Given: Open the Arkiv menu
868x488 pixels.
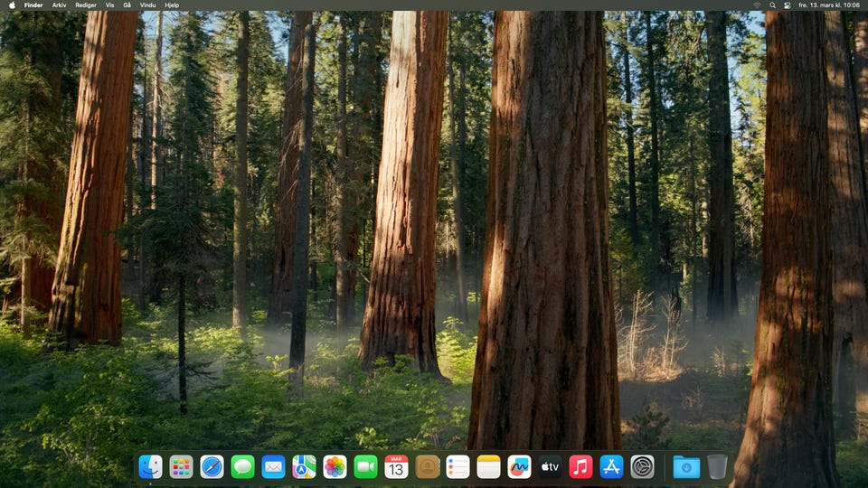Looking at the screenshot, I should (59, 5).
